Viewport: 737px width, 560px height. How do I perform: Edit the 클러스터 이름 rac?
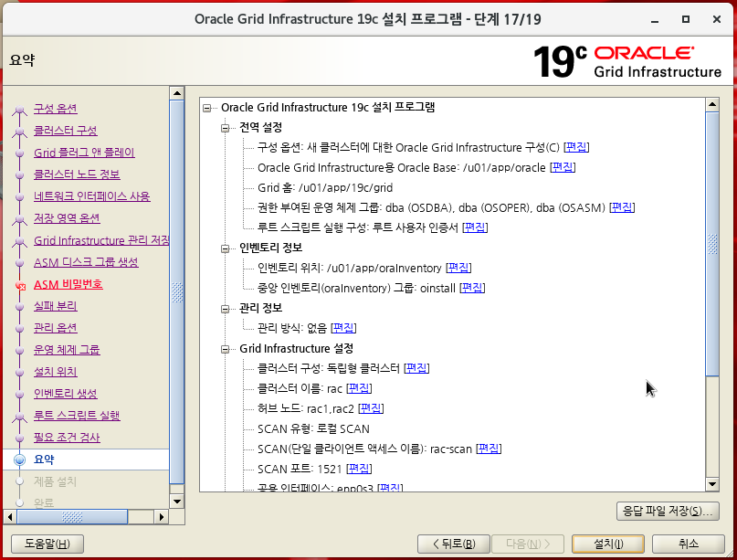tap(359, 388)
